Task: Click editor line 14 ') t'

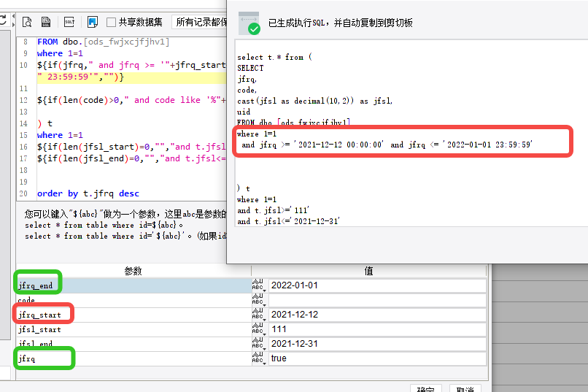Action: (x=45, y=123)
